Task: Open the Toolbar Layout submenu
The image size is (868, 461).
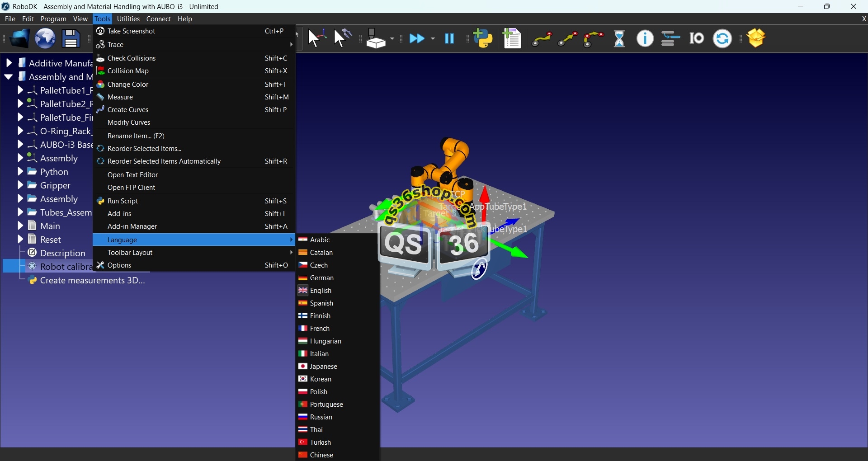Action: tap(131, 253)
